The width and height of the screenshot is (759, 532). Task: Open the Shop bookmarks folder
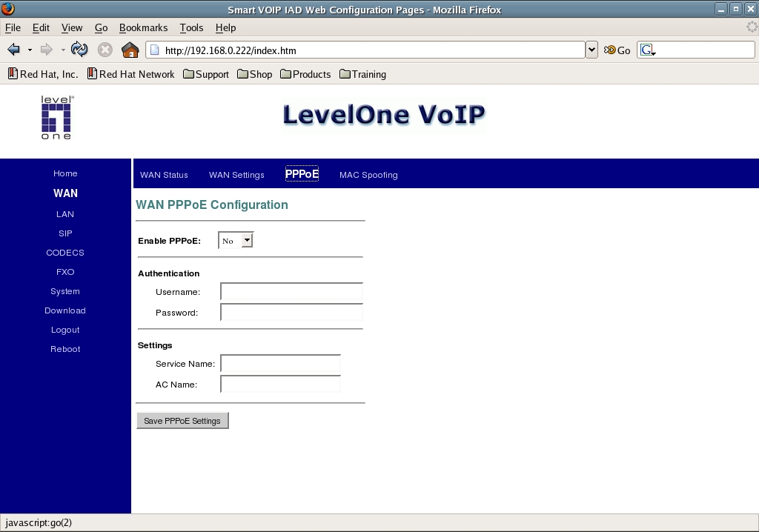click(x=255, y=74)
